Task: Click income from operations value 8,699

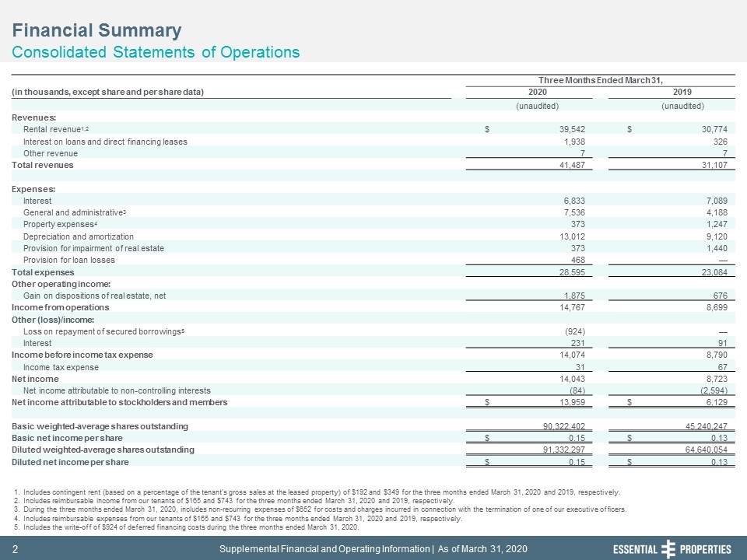Action: 717,308
